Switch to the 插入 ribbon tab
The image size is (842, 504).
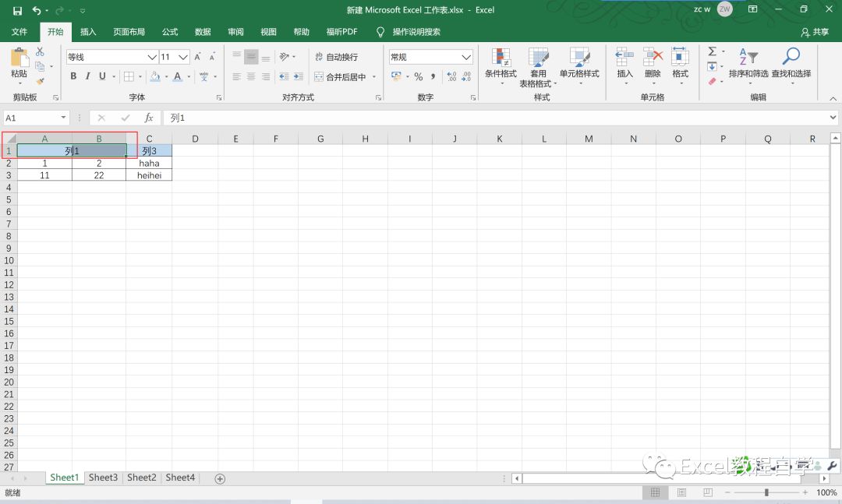[88, 32]
